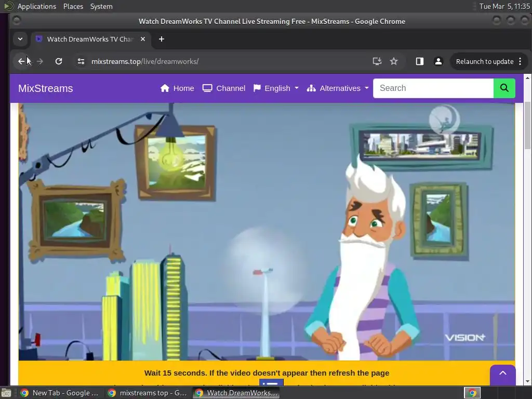This screenshot has height=399, width=532.
Task: Open the MixStreams logo link
Action: pos(46,88)
